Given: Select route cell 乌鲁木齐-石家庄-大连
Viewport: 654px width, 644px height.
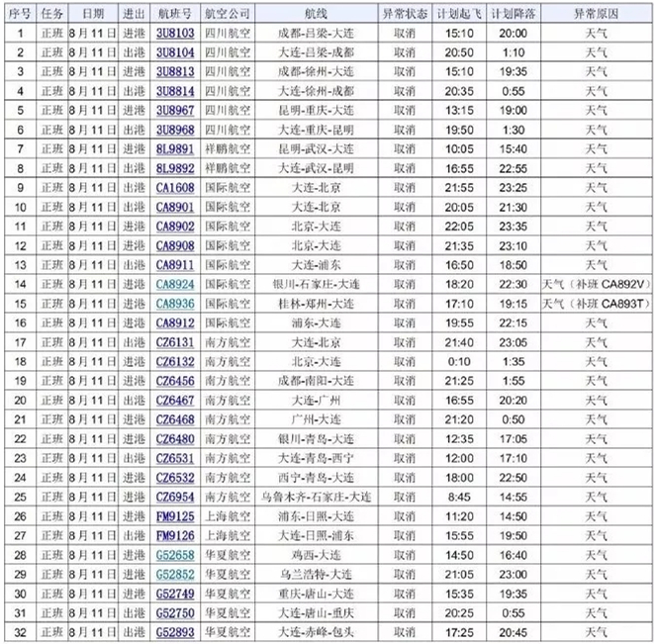Looking at the screenshot, I should coord(317,497).
